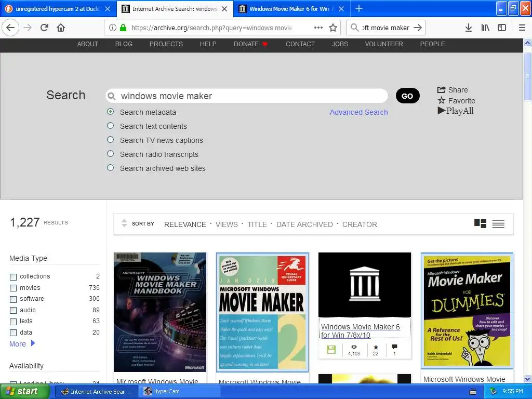This screenshot has width=532, height=399.
Task: Open the BLOG menu item
Action: tap(124, 44)
